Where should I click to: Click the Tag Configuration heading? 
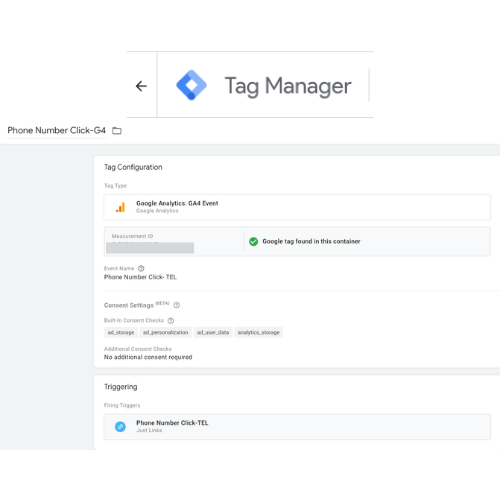(133, 167)
